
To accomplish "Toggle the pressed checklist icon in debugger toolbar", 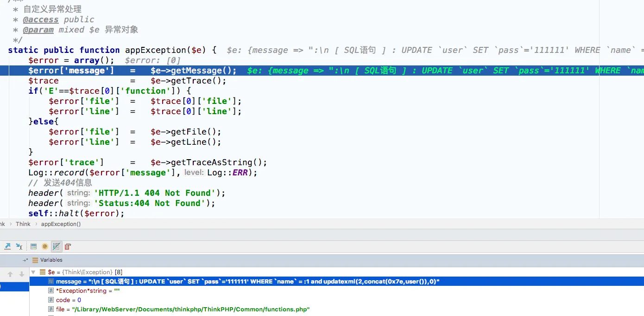I will pos(56,246).
